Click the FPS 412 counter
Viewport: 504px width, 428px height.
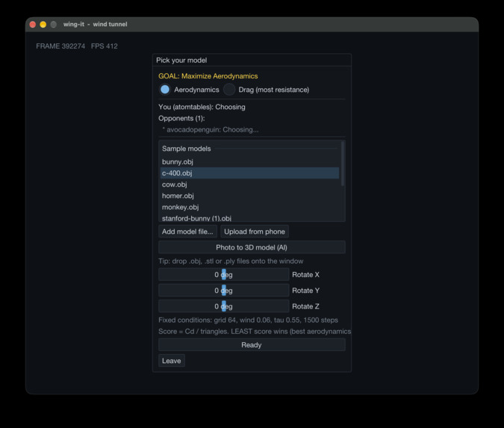click(x=104, y=46)
